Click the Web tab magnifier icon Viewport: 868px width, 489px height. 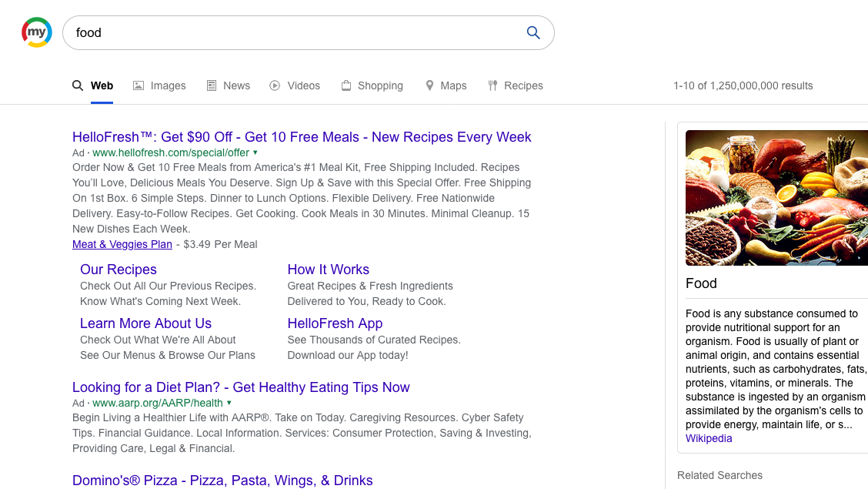78,85
